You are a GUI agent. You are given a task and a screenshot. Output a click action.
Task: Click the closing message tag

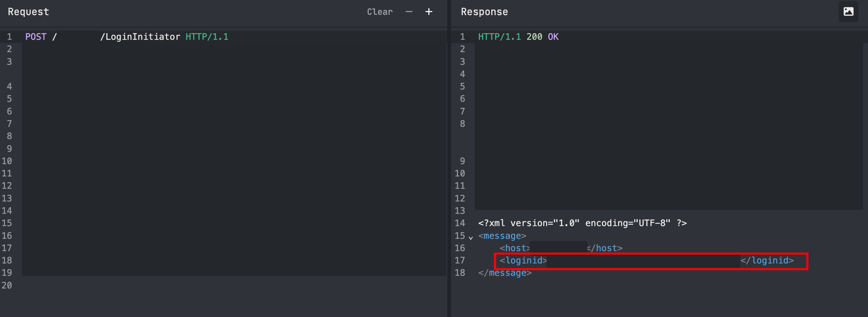(505, 273)
